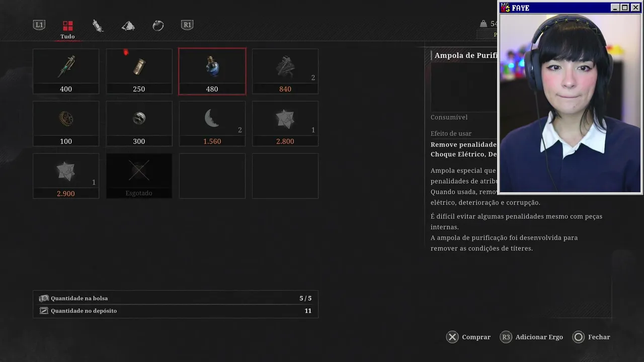Click the L1 previous-tab prompt
Viewport: 644px width, 362px height.
point(39,25)
